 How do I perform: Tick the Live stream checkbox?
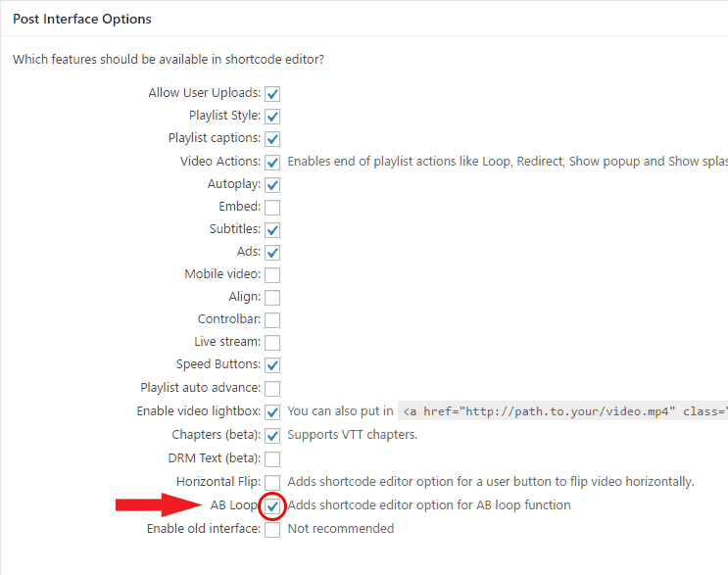(272, 343)
